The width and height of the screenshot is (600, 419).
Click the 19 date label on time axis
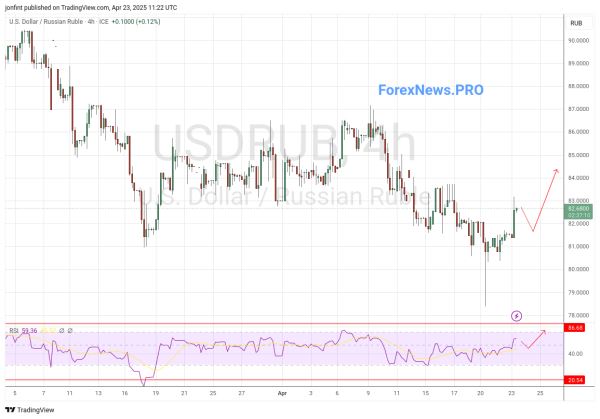click(x=156, y=393)
